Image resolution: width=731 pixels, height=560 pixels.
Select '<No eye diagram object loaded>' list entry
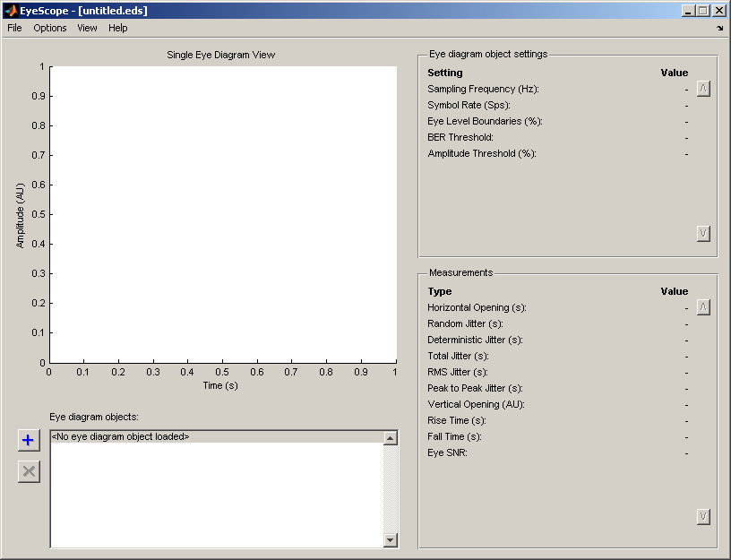click(217, 437)
